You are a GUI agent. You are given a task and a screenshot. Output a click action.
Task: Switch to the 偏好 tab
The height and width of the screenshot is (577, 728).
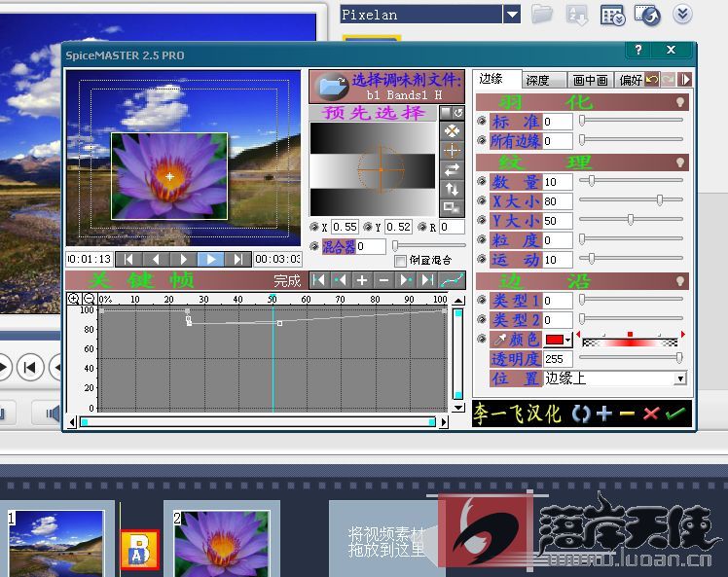coord(631,80)
